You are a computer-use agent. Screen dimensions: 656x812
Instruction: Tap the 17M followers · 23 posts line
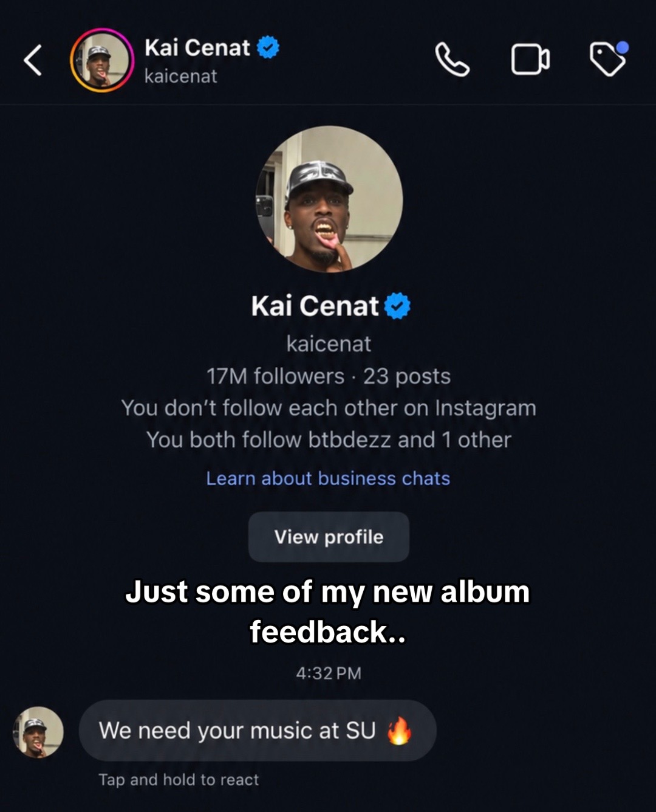pyautogui.click(x=329, y=376)
